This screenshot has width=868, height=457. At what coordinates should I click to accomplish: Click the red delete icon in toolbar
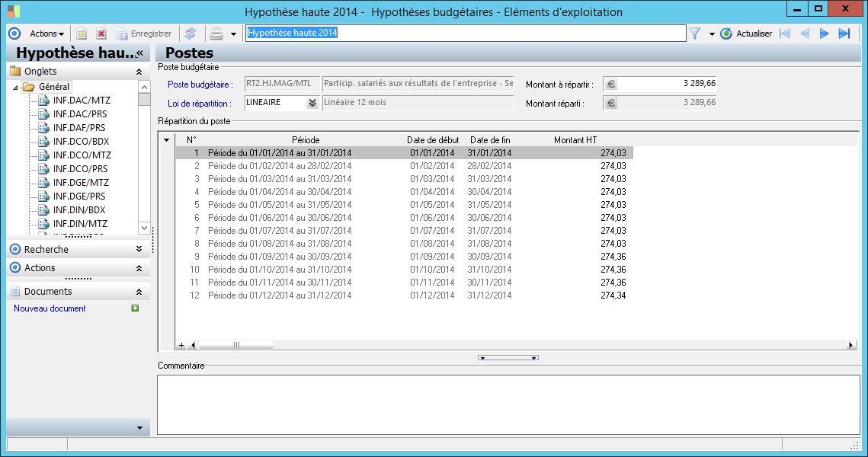pyautogui.click(x=101, y=34)
